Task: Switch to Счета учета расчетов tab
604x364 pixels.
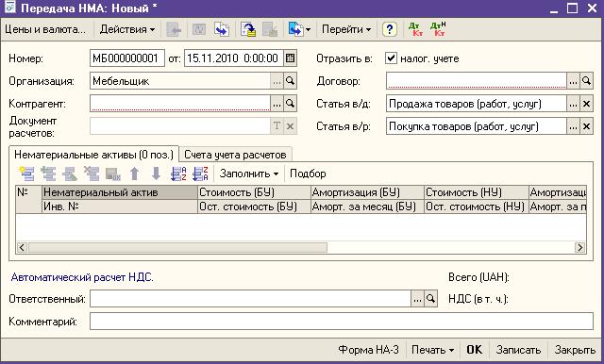Action: click(235, 155)
